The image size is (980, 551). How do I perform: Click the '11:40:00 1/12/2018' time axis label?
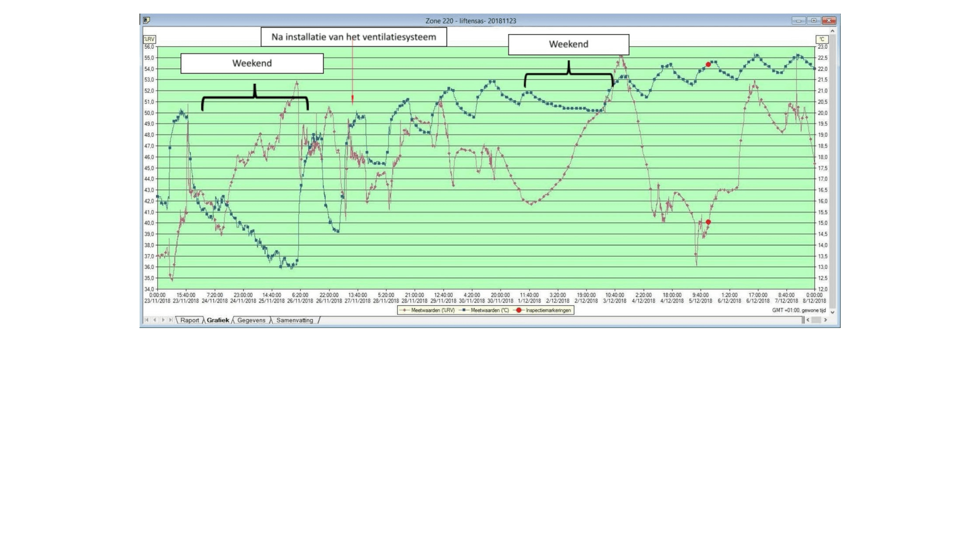[x=529, y=298]
